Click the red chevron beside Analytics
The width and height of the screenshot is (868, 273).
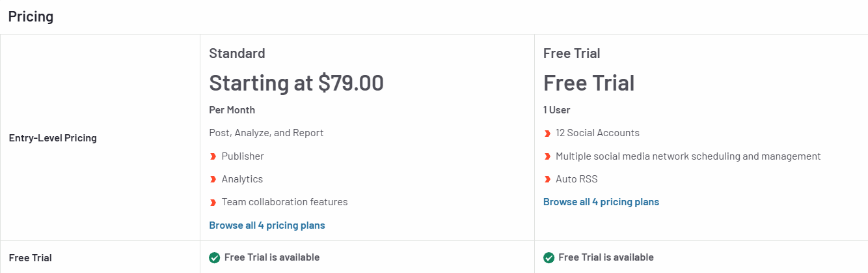pos(213,179)
